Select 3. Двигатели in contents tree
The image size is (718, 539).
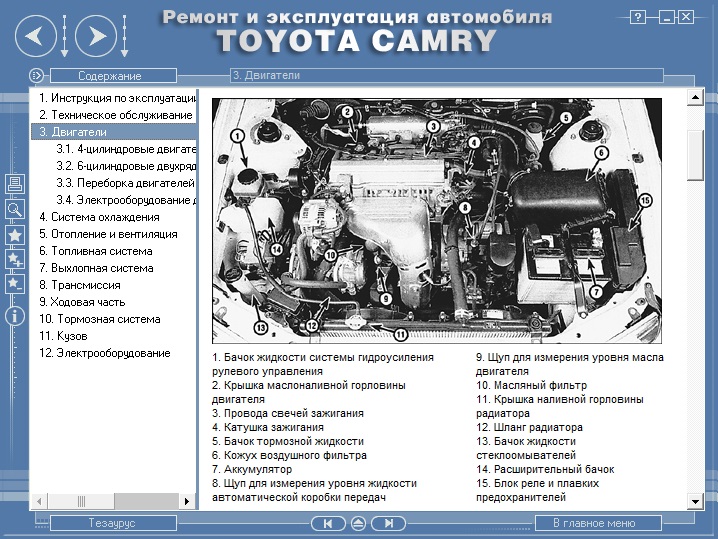click(114, 132)
